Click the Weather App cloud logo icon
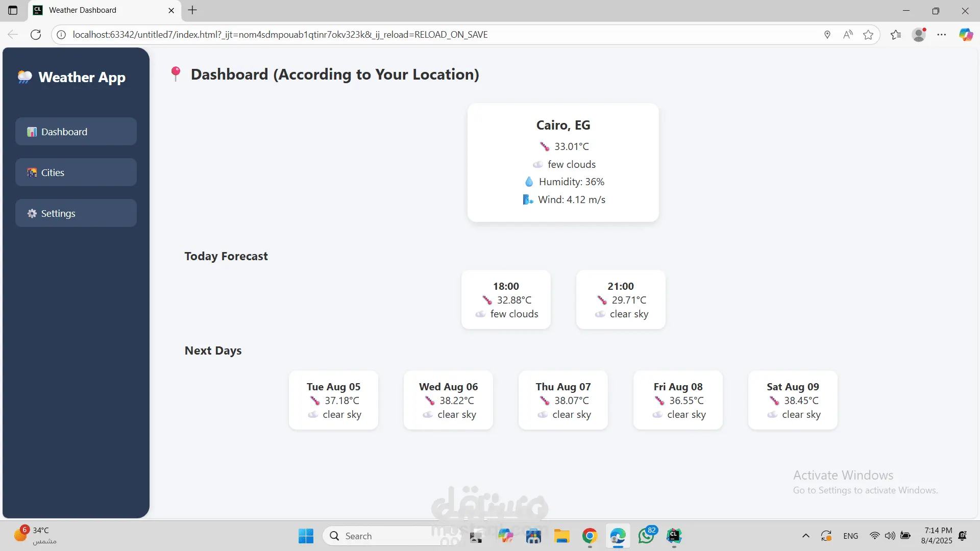Viewport: 980px width, 551px height. point(24,77)
